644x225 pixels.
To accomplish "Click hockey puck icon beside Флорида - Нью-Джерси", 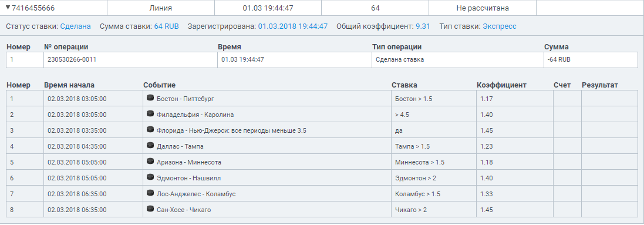I will tap(150, 130).
